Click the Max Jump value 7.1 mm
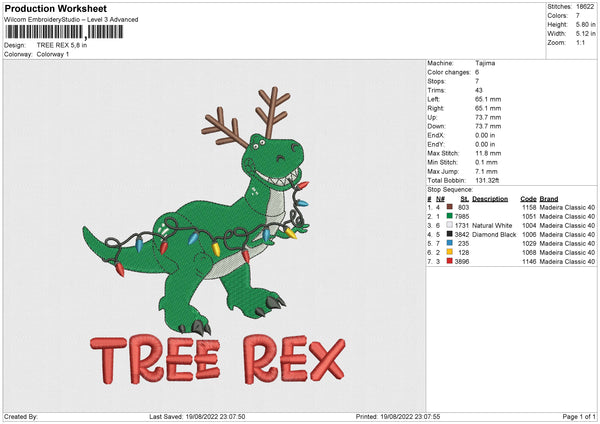Viewport: 600px width, 424px height. [x=486, y=171]
